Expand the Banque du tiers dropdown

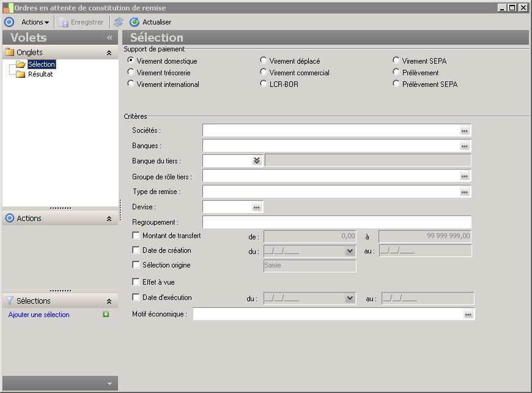(x=257, y=160)
